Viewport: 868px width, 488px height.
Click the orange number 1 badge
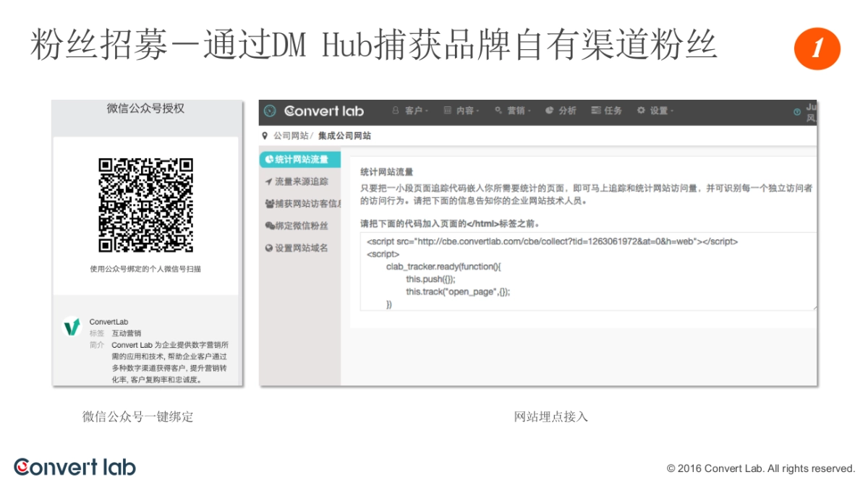[x=817, y=49]
